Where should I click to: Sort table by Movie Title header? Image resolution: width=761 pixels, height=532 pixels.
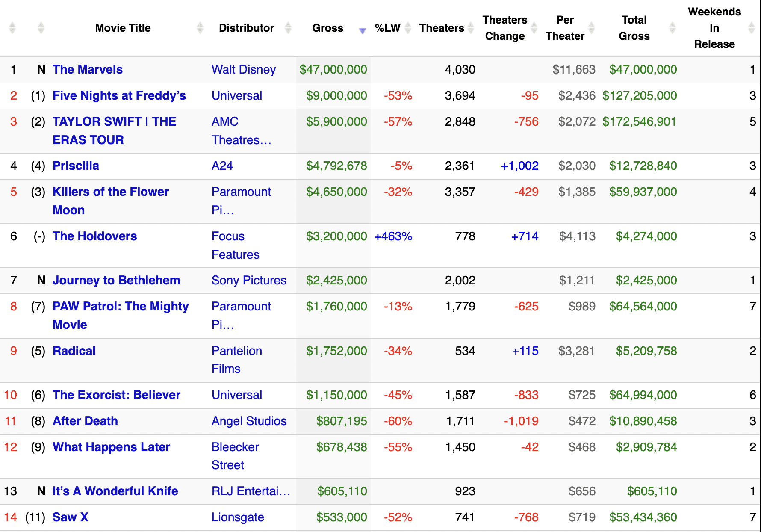[x=123, y=28]
